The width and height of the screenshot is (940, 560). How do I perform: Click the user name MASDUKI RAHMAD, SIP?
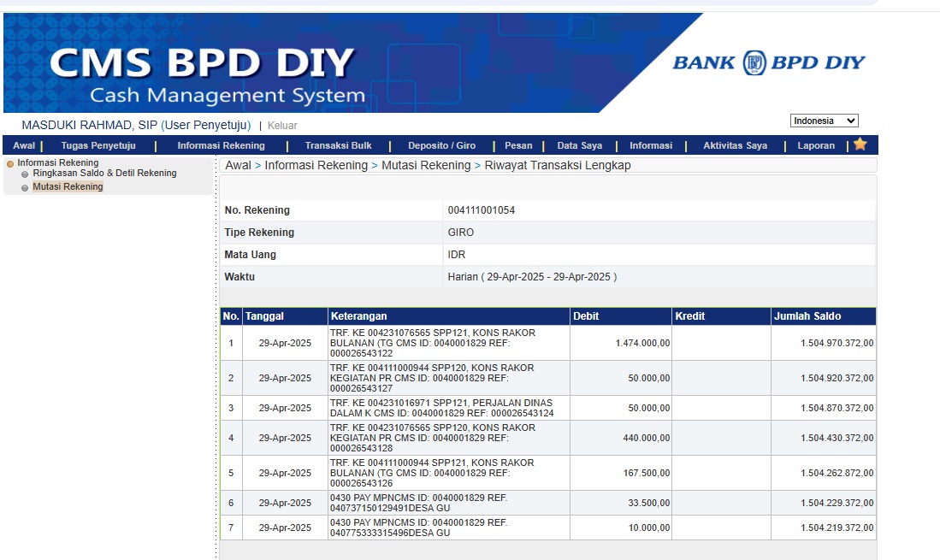pos(89,125)
